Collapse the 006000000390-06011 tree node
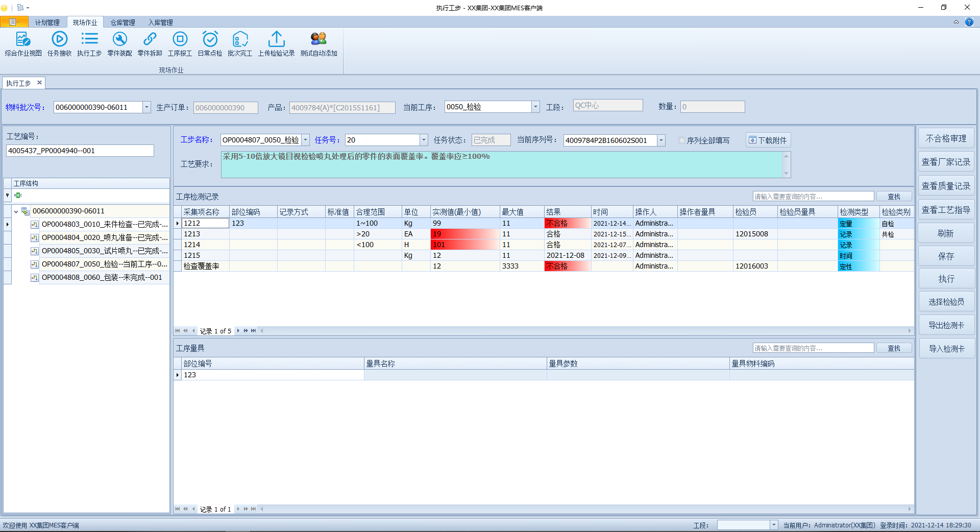The width and height of the screenshot is (980, 532). pyautogui.click(x=17, y=211)
